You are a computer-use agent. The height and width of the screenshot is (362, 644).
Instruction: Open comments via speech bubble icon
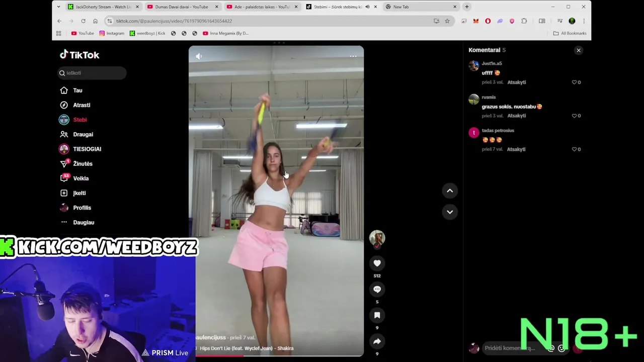click(x=377, y=289)
